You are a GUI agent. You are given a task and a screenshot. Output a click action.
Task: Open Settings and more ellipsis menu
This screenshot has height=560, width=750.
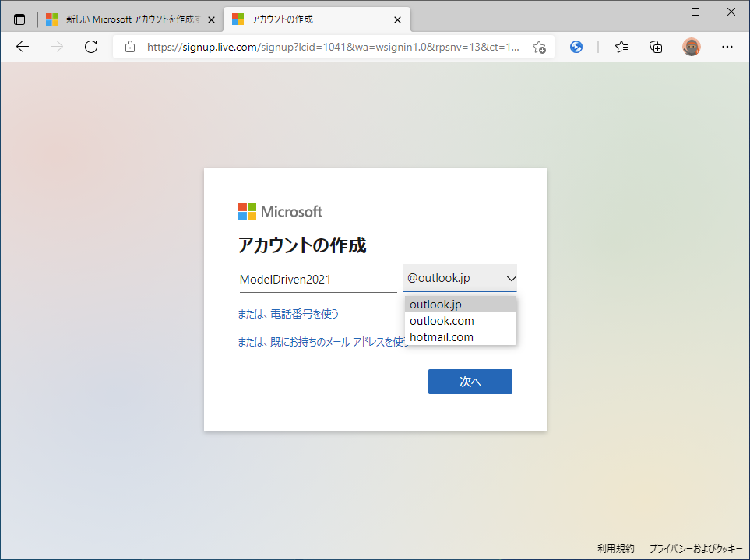727,47
